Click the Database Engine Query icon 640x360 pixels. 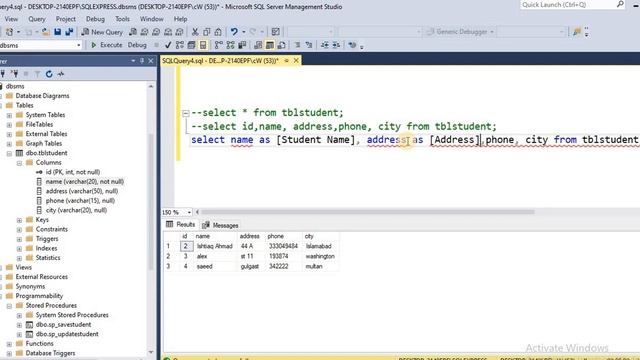click(133, 32)
